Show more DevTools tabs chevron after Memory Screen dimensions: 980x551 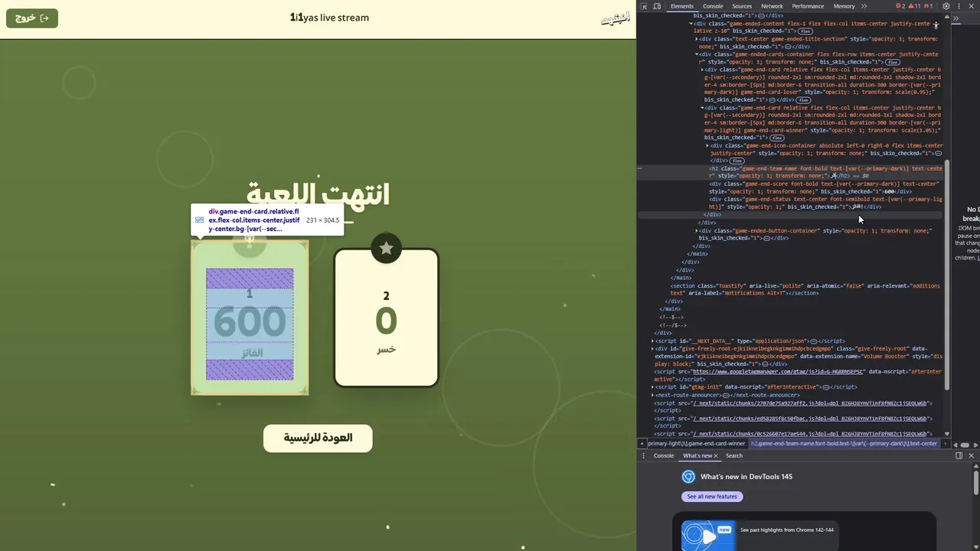(864, 6)
